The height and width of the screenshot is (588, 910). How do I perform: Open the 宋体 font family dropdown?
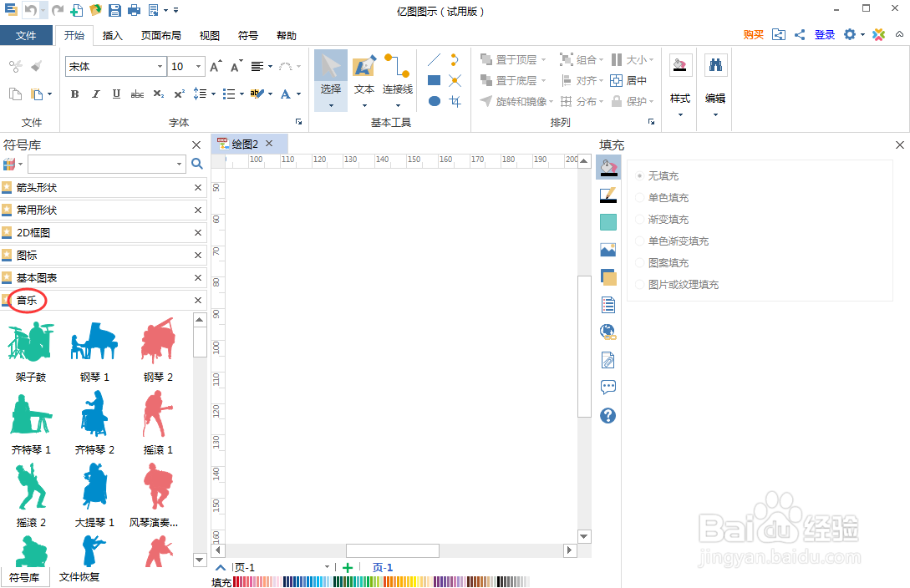click(161, 66)
